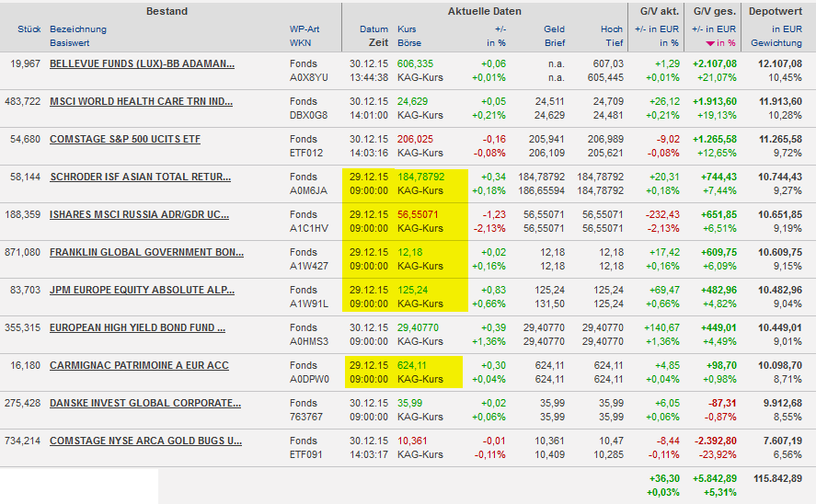Sort table by Stück column header
This screenshot has width=816, height=504.
click(x=29, y=29)
